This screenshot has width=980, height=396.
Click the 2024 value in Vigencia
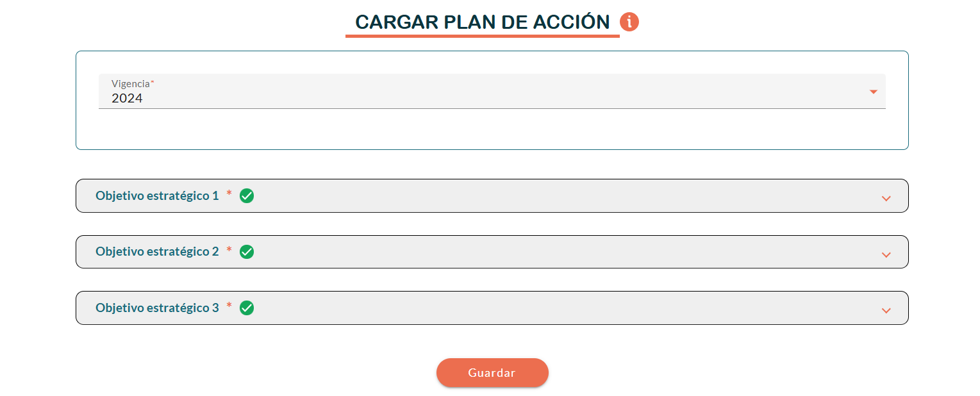(x=127, y=99)
